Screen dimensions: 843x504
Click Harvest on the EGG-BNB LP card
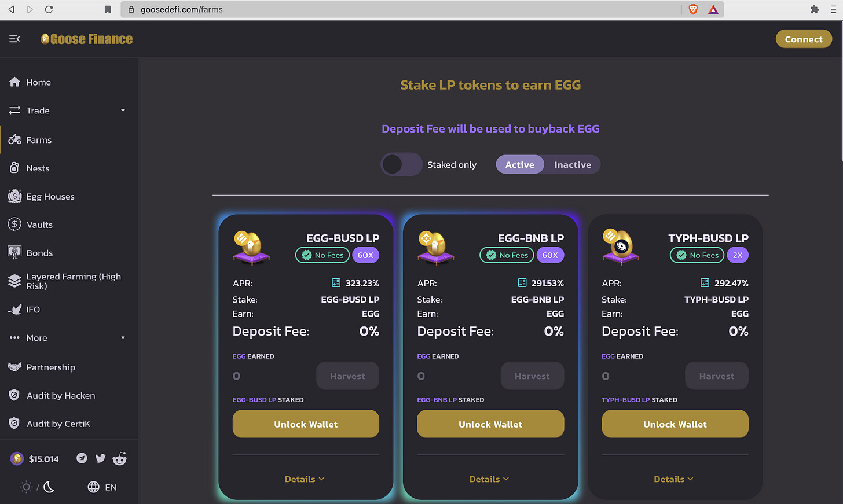point(532,376)
